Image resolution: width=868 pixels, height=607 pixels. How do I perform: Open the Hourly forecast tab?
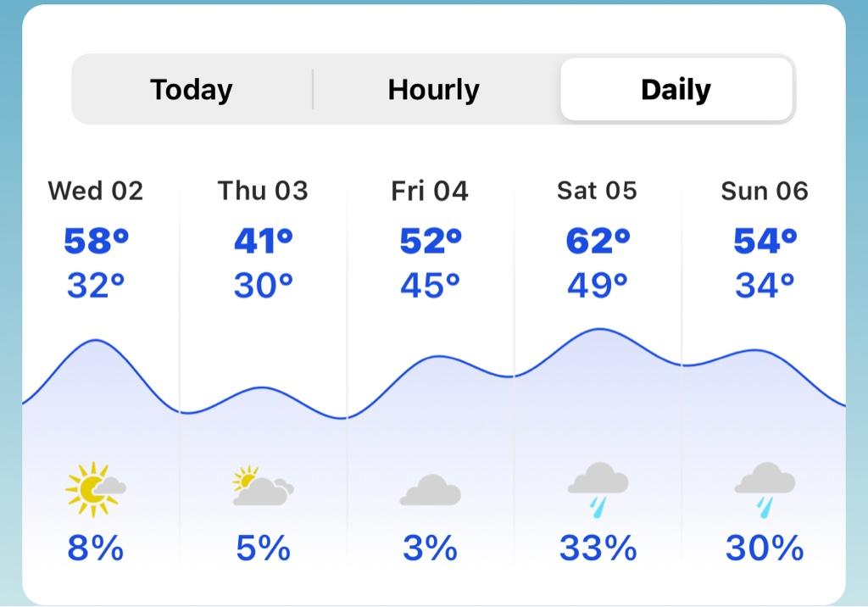click(433, 90)
